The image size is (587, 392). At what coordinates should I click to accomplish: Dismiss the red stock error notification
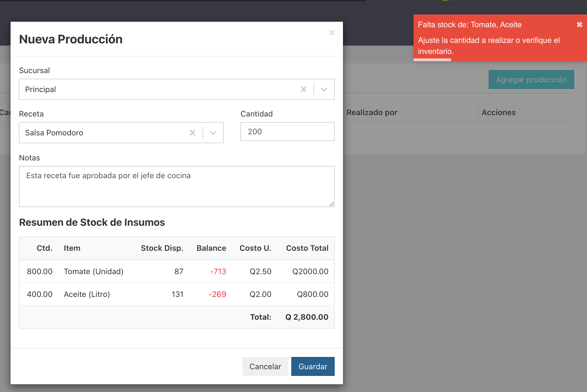[x=579, y=25]
